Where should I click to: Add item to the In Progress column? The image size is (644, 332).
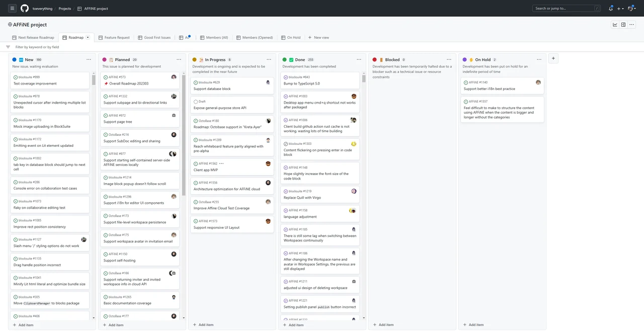203,325
